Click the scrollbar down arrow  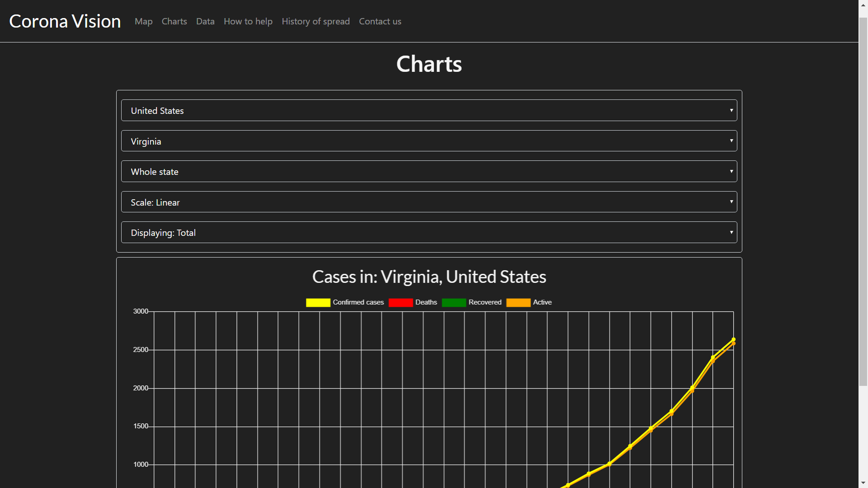coord(863,483)
